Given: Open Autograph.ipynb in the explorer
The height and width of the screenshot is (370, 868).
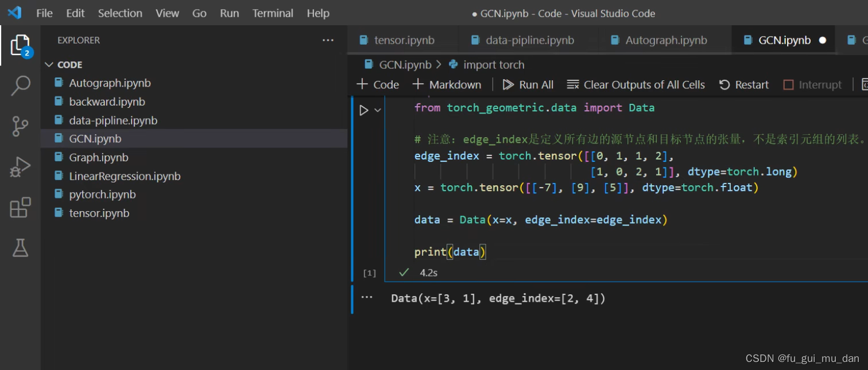Looking at the screenshot, I should click(194, 83).
